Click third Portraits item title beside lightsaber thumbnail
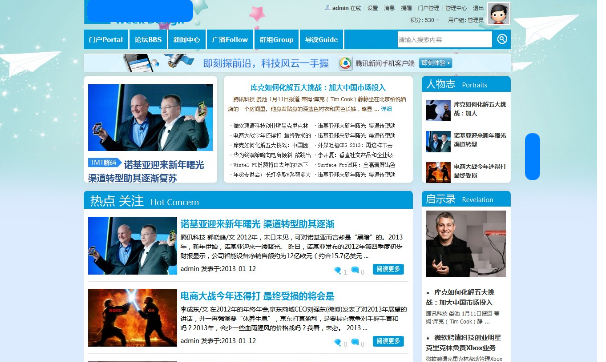 (480, 171)
